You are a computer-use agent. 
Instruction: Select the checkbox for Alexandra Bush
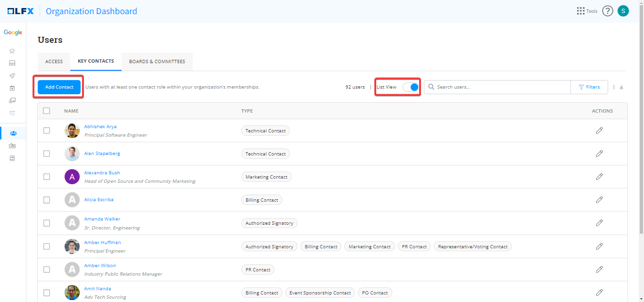(x=47, y=177)
